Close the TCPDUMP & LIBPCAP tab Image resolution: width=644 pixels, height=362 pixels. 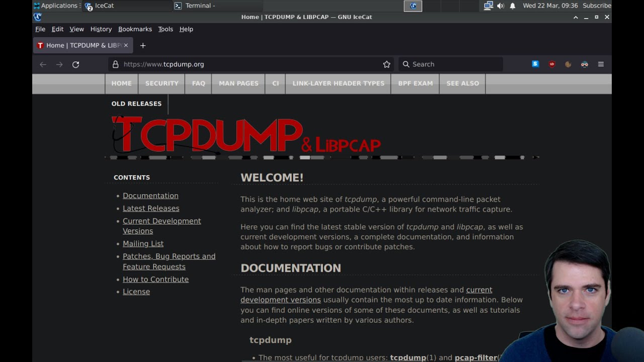point(126,45)
